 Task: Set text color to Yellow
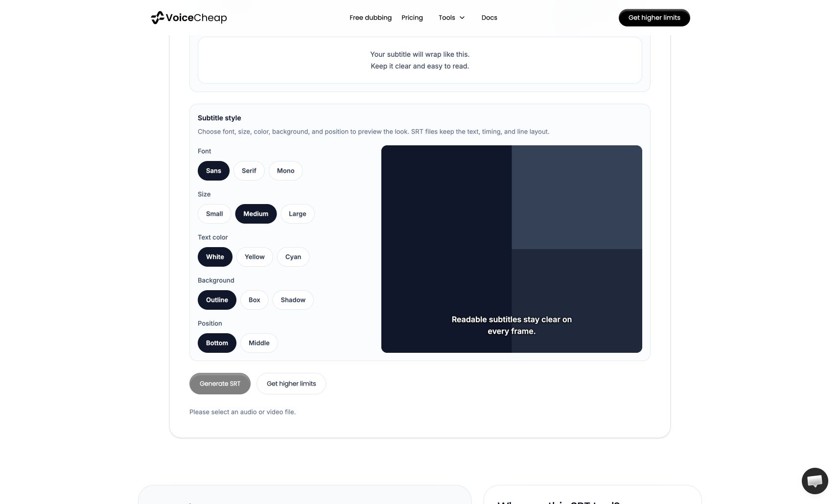click(x=255, y=257)
